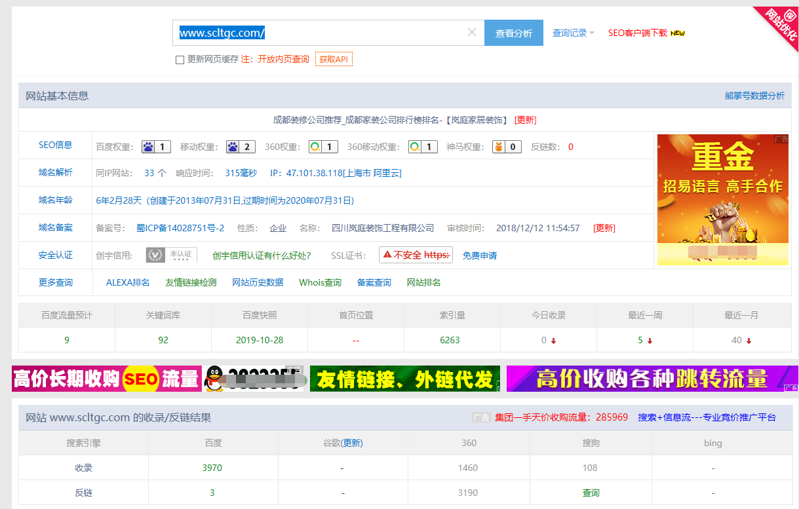Viewport: 799px width, 509px height.
Task: Click the 搜狗 收录 value 108
Action: point(590,468)
